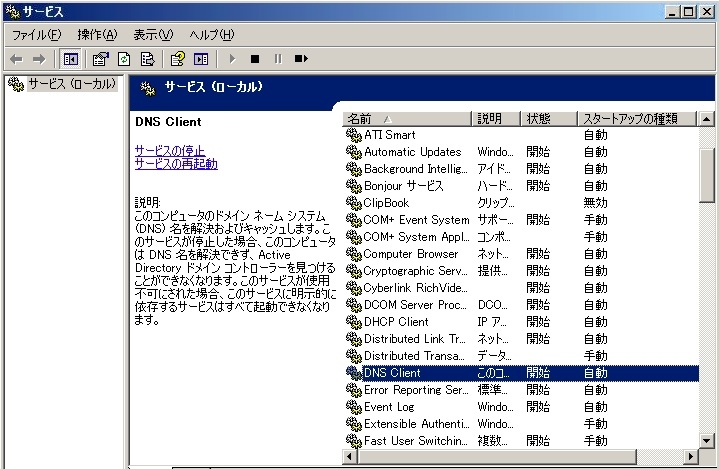Click the Export List toolbar icon
Image resolution: width=719 pixels, height=469 pixels.
(147, 59)
